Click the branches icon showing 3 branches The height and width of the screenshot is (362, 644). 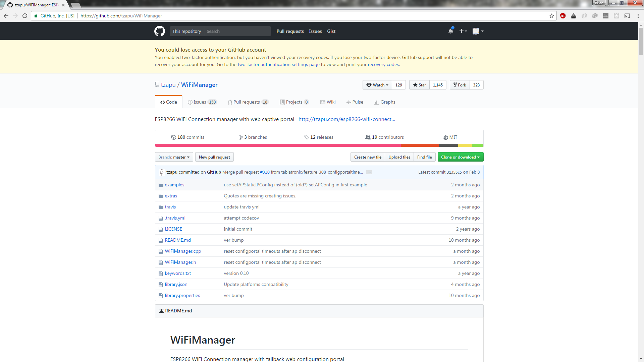click(x=241, y=137)
